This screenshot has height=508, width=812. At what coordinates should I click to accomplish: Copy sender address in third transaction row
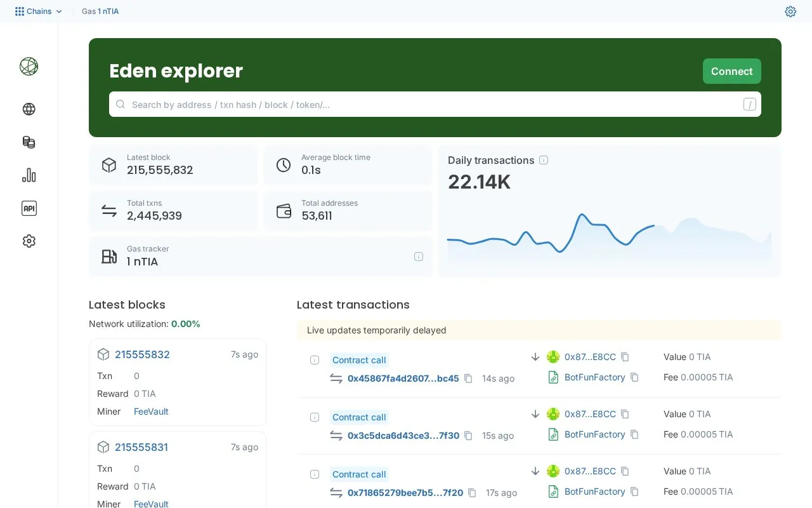point(625,471)
